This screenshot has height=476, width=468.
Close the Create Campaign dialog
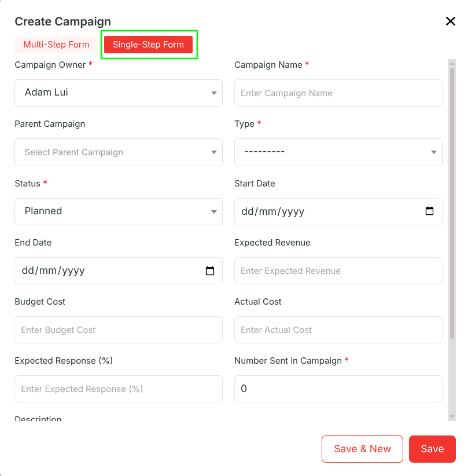point(451,21)
